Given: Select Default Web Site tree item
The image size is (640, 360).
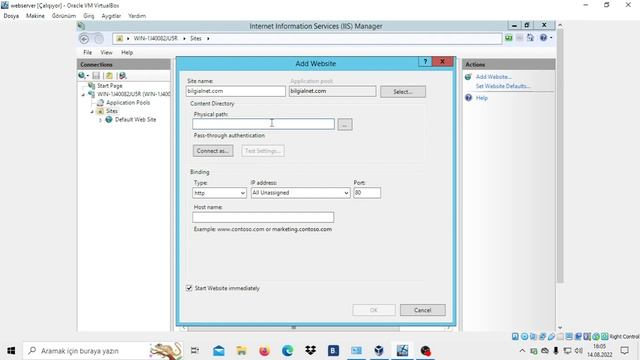Looking at the screenshot, I should tap(135, 120).
